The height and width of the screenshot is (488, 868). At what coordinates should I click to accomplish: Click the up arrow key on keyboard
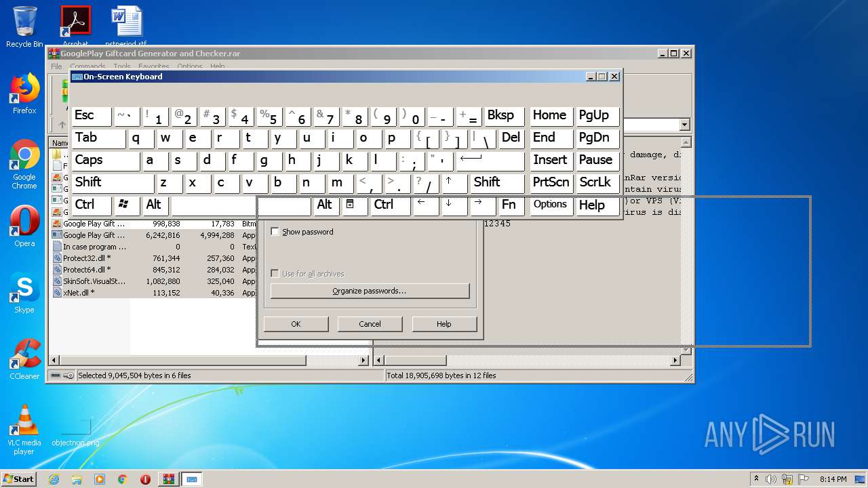454,182
